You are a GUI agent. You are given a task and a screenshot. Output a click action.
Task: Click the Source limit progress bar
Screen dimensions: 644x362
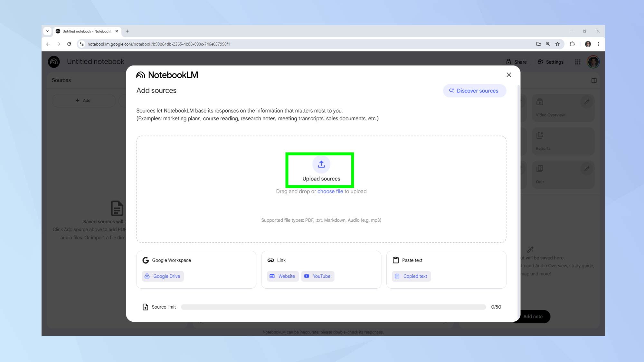click(333, 307)
